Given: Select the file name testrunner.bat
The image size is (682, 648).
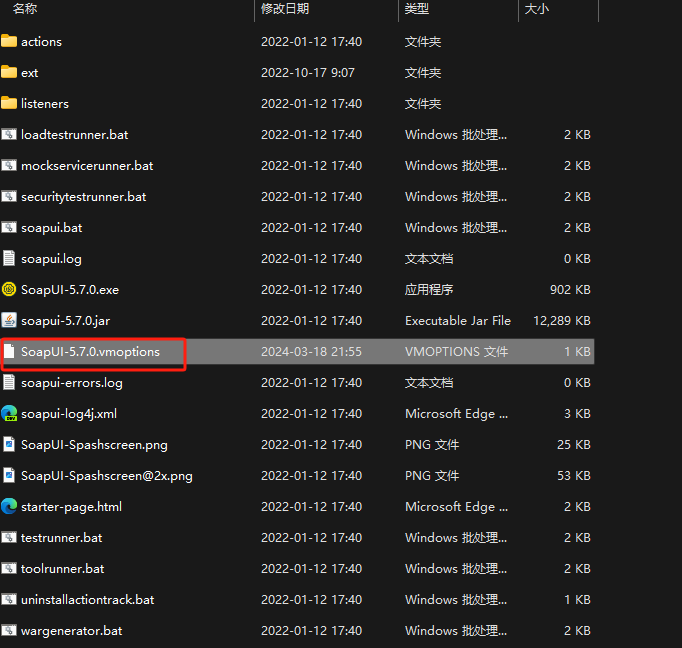Looking at the screenshot, I should point(61,538).
